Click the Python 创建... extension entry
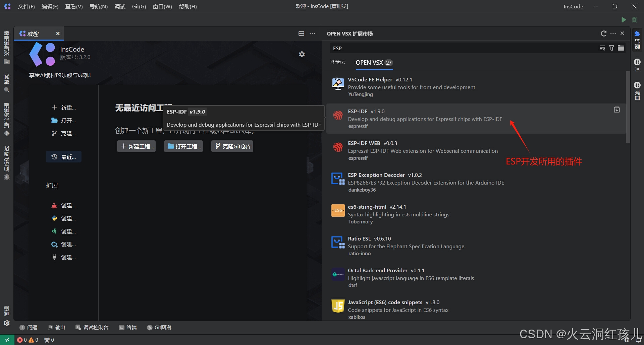The height and width of the screenshot is (345, 644). tap(63, 218)
